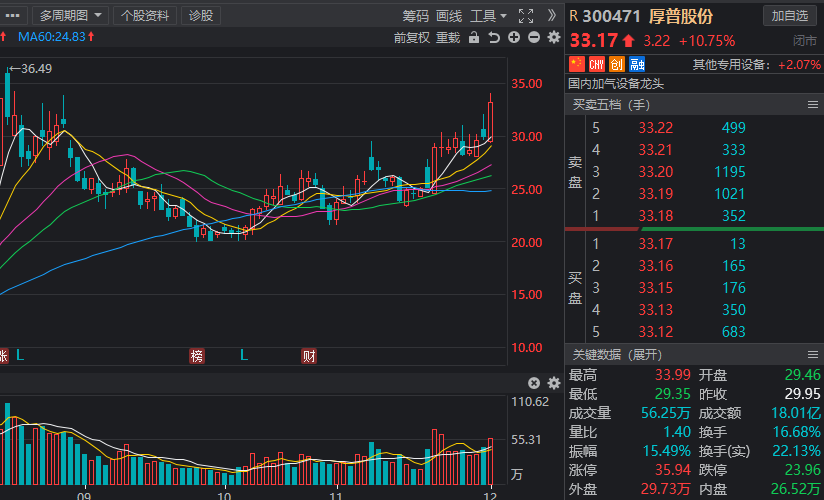Click the 榜 event marker on chart
824x500 pixels.
197,355
